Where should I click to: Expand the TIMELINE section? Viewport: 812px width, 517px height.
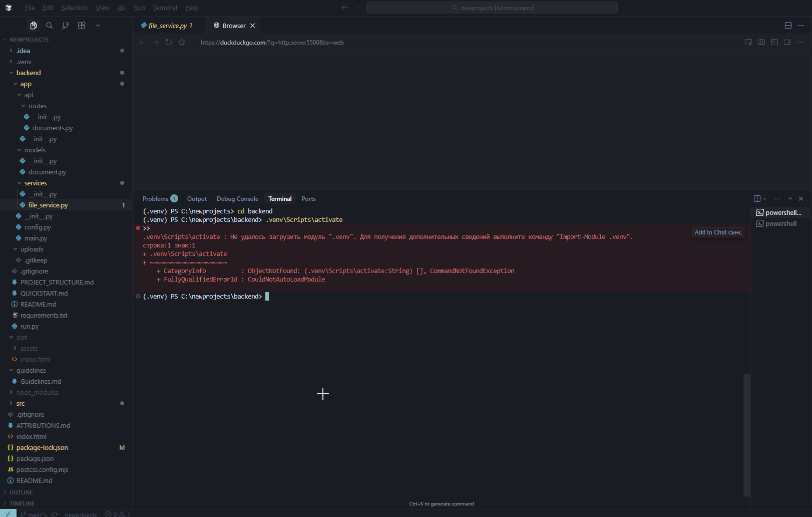(x=66, y=503)
